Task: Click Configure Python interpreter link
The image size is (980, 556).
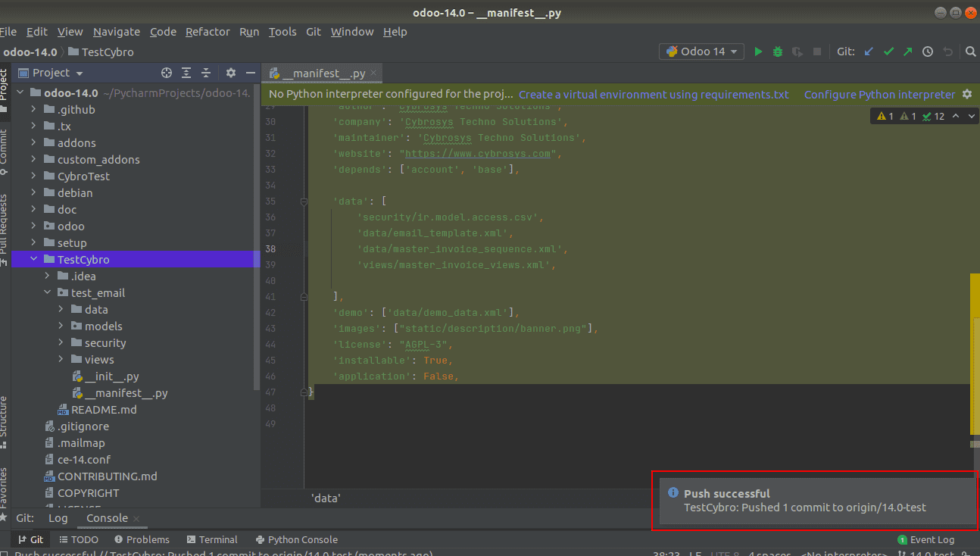Action: coord(879,95)
